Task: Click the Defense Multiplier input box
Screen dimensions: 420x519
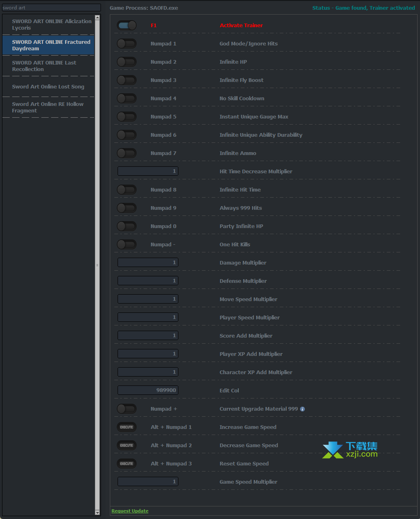Action: [148, 281]
